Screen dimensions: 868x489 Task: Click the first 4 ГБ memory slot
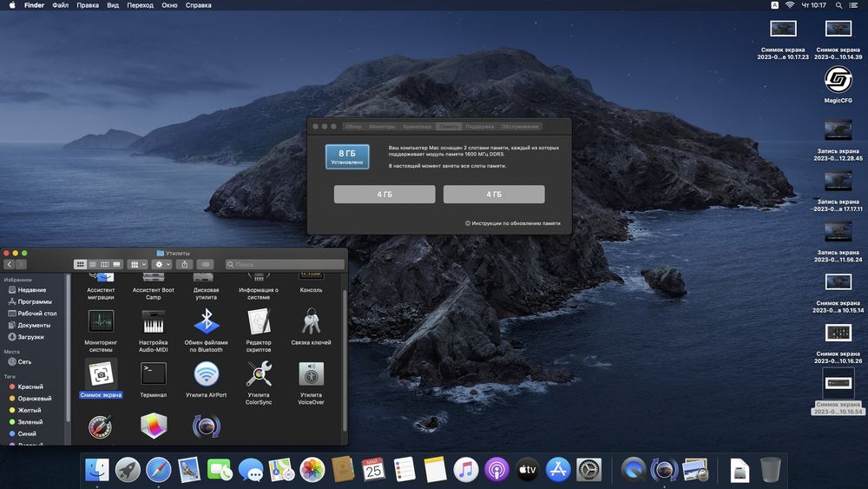(x=385, y=195)
